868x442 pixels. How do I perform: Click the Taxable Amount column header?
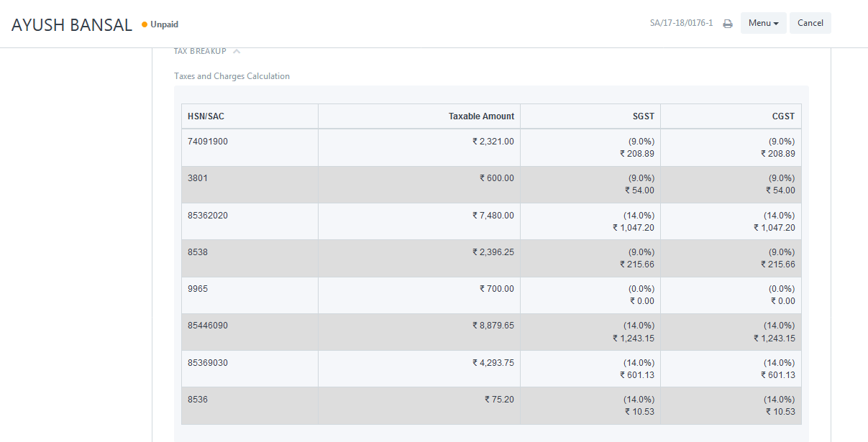419,116
